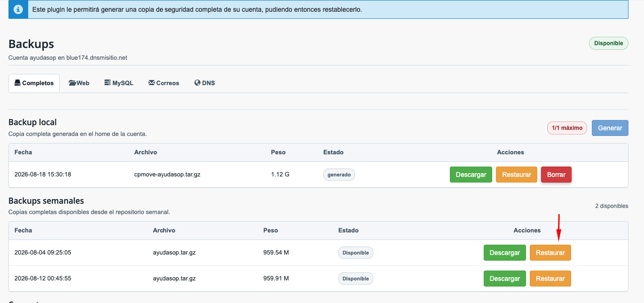Download the cpmove-ayudasop.tar.gz local backup
644x303 pixels.
[x=471, y=175]
